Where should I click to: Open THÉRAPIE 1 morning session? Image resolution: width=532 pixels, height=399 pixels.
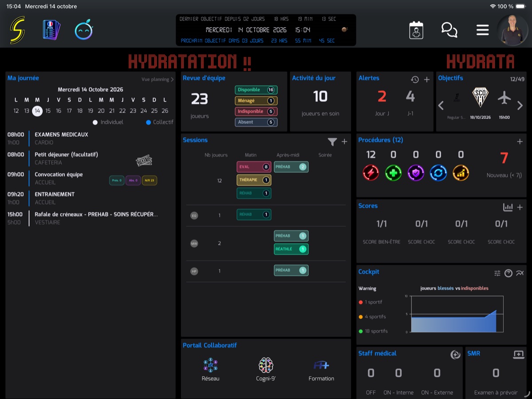click(254, 180)
